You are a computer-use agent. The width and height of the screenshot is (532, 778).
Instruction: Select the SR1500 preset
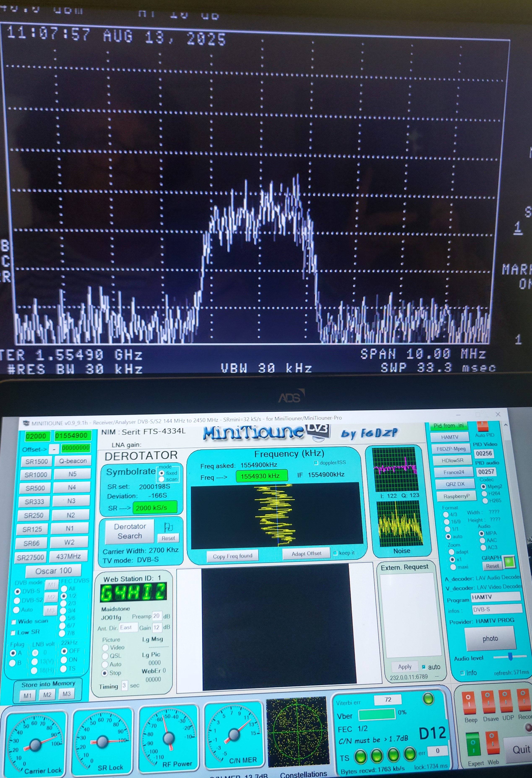click(36, 462)
